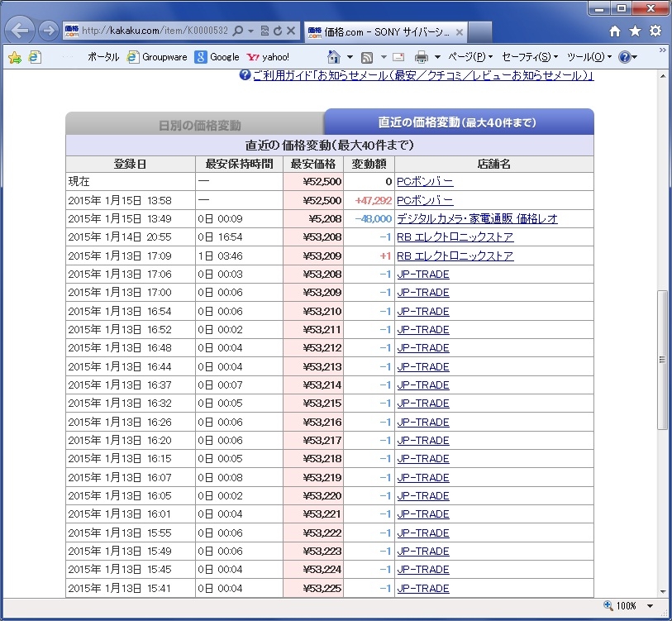672x621 pixels.
Task: Open PCボンバー link in 13:58 row
Action: (425, 200)
